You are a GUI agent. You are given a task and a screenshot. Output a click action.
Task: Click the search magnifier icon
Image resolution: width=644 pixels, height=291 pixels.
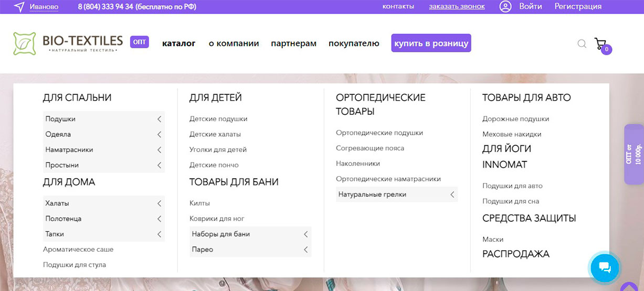(x=582, y=44)
